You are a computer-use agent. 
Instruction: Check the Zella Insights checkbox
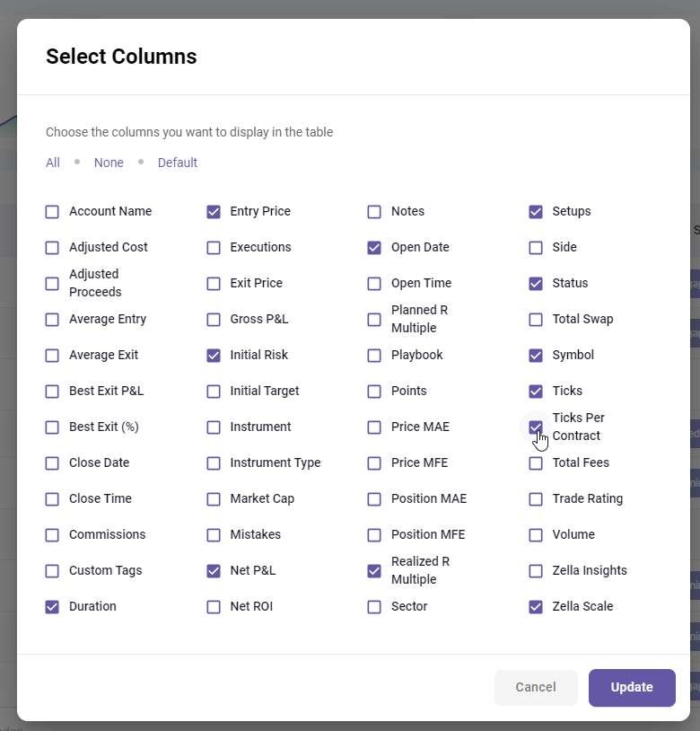tap(536, 571)
